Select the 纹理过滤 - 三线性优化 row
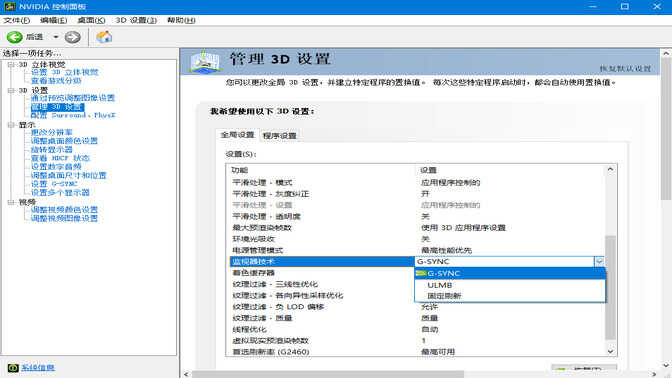 [322, 284]
